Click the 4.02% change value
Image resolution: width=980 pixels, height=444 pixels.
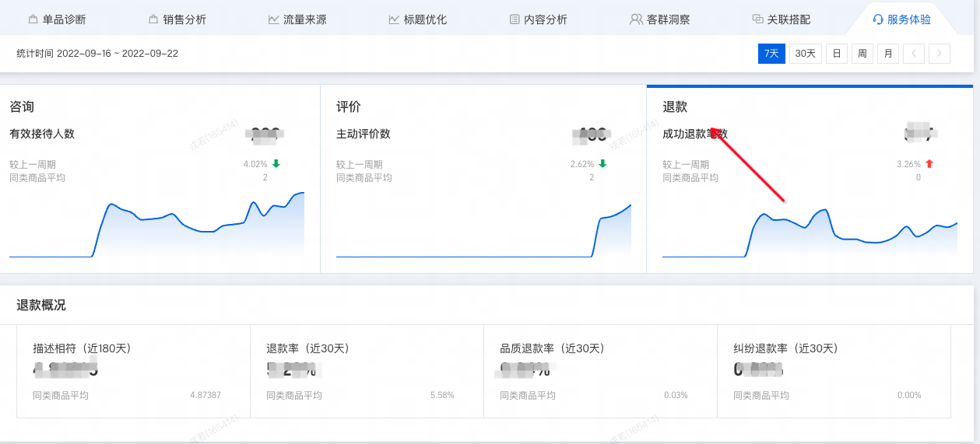pyautogui.click(x=255, y=164)
